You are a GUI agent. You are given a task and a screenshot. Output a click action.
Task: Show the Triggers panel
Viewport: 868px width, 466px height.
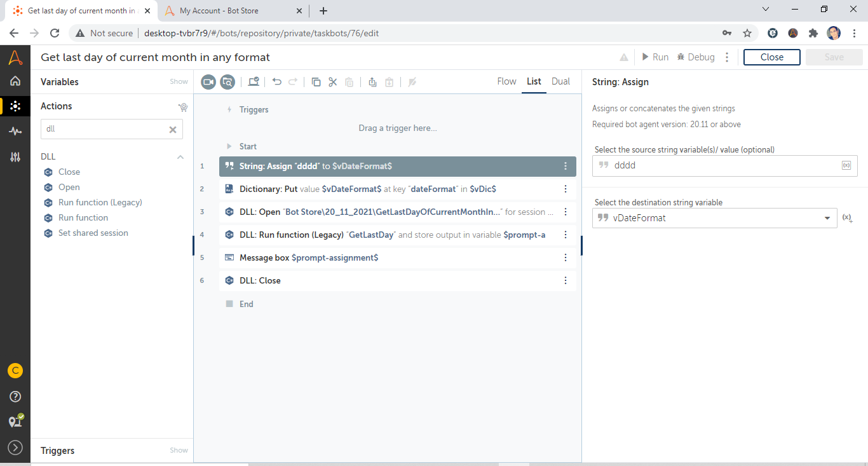tap(179, 451)
